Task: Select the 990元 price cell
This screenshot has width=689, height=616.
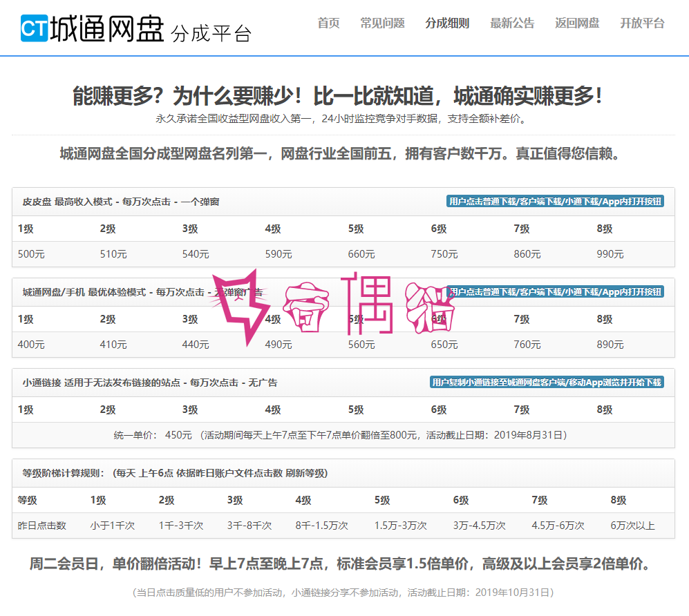Action: click(x=610, y=254)
